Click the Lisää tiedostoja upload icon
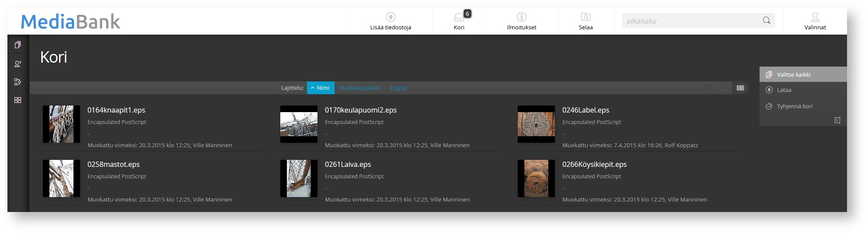The image size is (868, 233). pyautogui.click(x=390, y=17)
